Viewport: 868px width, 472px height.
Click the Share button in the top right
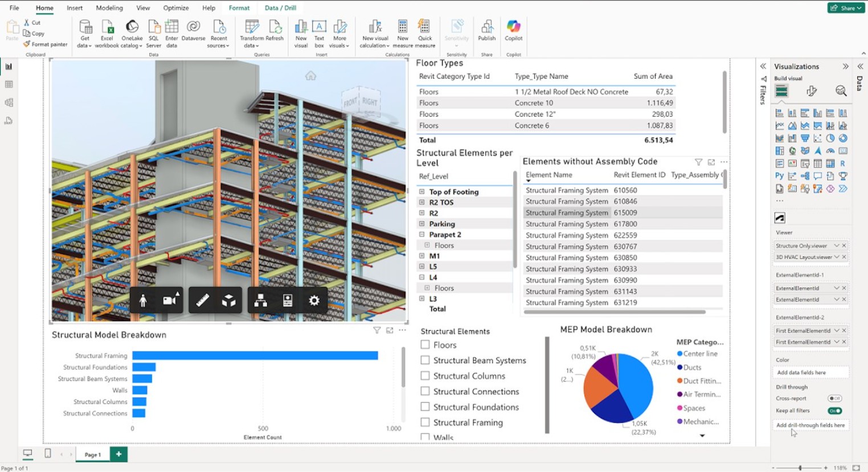pos(846,8)
